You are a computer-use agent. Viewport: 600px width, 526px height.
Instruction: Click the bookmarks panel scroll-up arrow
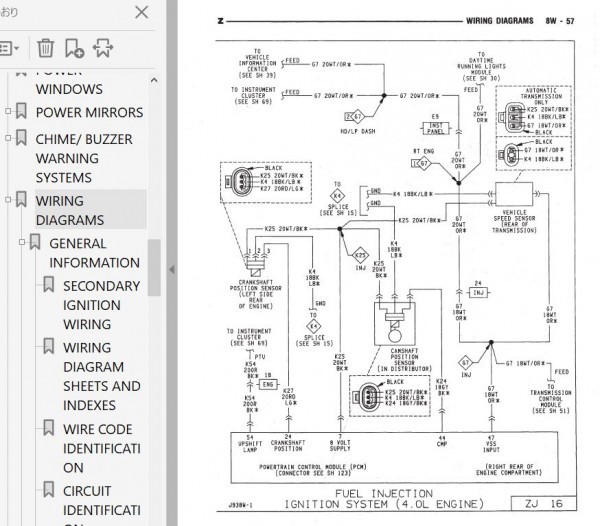[154, 80]
